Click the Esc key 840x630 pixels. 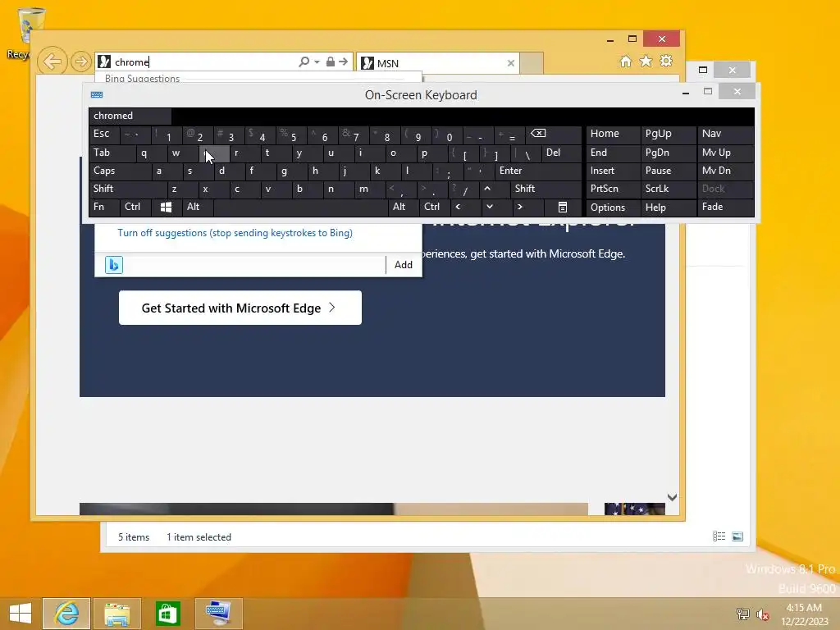pyautogui.click(x=104, y=134)
